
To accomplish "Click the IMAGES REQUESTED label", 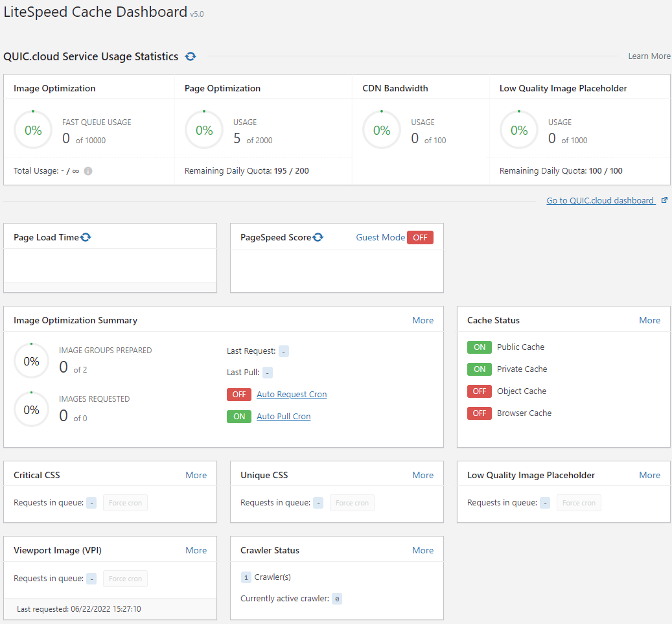I will tap(94, 399).
